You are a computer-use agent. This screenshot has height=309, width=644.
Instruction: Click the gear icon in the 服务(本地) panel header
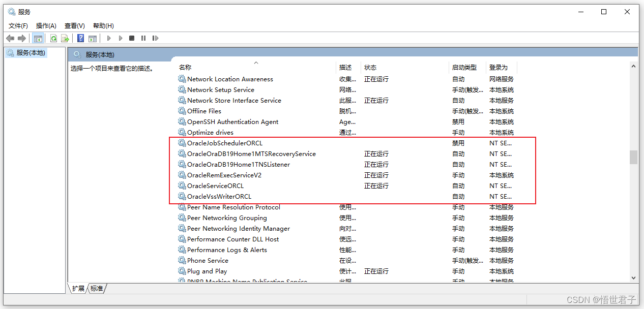77,54
